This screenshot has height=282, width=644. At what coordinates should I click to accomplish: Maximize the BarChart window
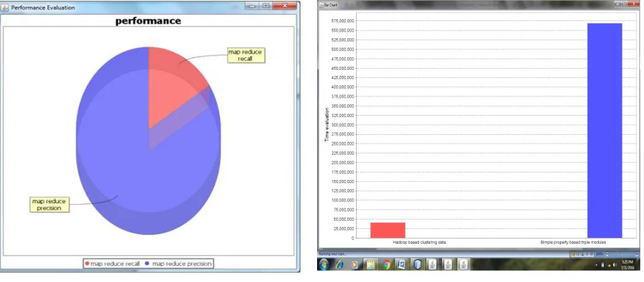pyautogui.click(x=624, y=3)
